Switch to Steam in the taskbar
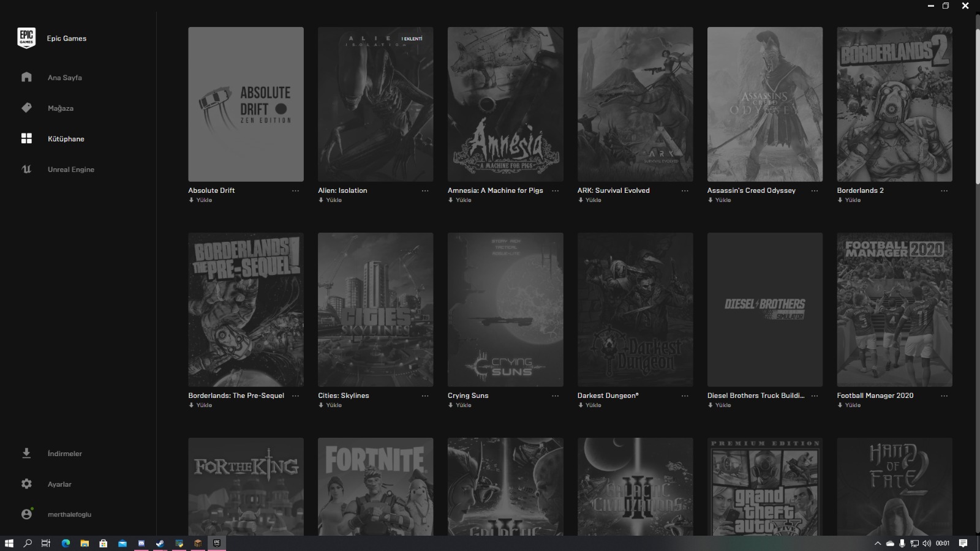The height and width of the screenshot is (551, 980). 160,543
